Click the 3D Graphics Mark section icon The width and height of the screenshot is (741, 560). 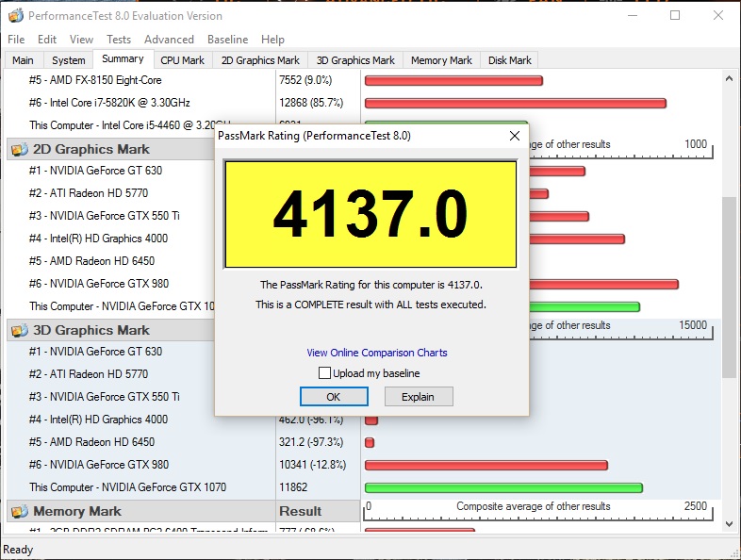18,330
